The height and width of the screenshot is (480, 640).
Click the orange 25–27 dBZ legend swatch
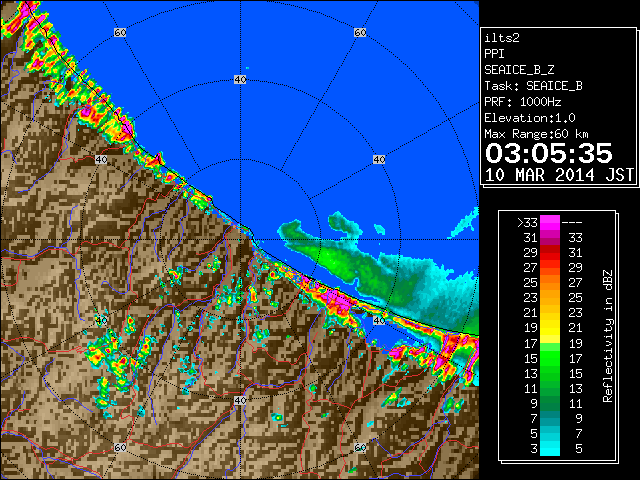pyautogui.click(x=549, y=283)
